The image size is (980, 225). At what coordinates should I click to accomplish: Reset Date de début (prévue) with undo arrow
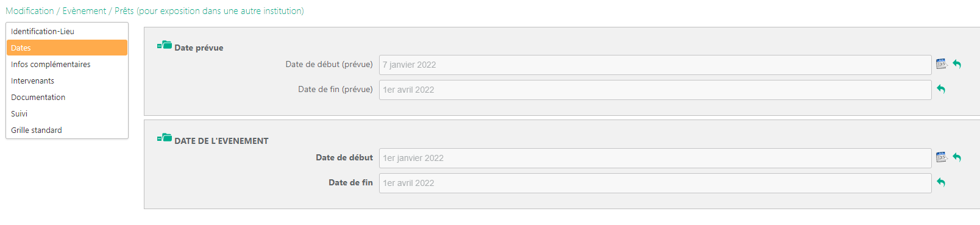[x=957, y=64]
